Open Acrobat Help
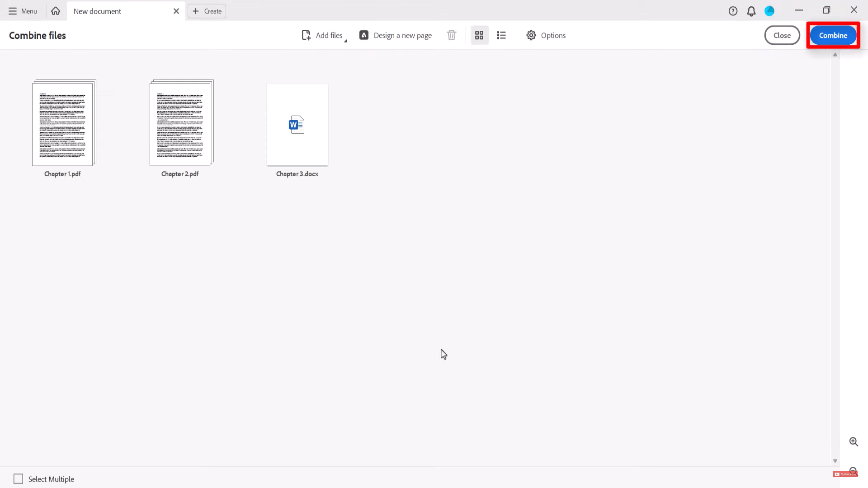 point(733,11)
